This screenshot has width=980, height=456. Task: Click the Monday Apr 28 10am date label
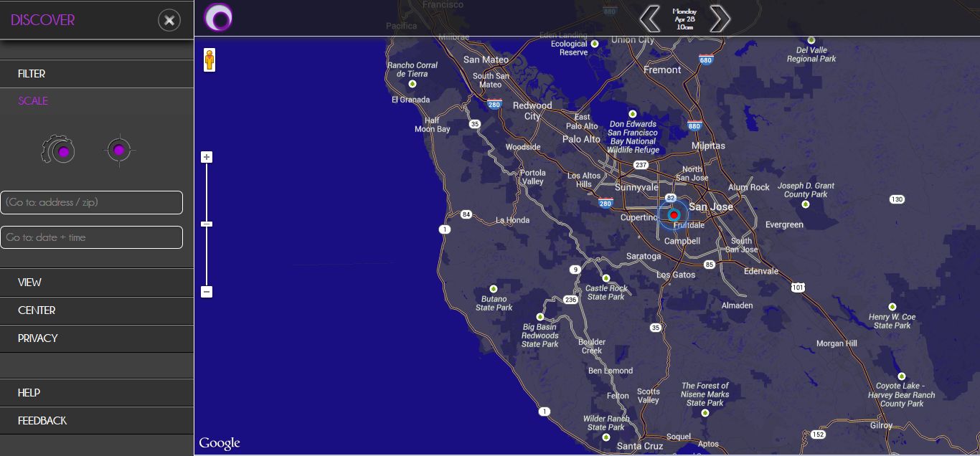684,19
